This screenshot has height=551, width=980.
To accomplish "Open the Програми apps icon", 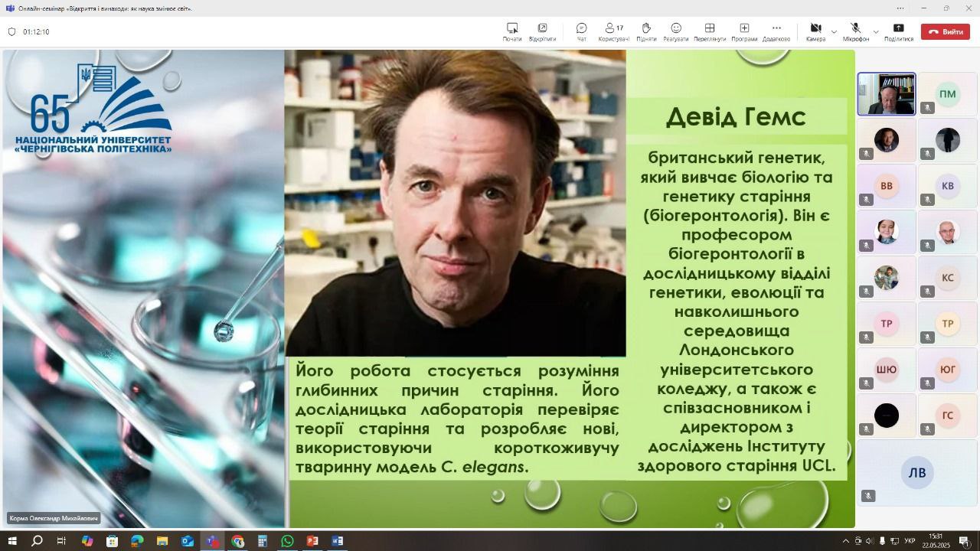I will (x=743, y=31).
